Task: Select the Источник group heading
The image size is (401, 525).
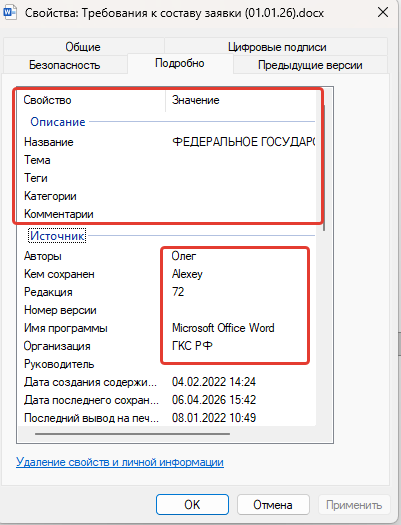Action: tap(57, 235)
